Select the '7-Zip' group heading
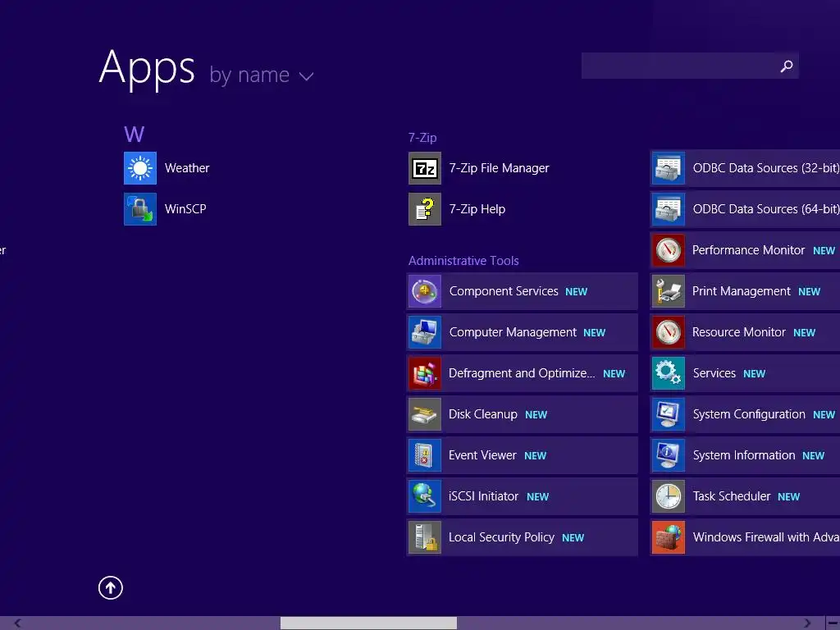This screenshot has height=630, width=840. (422, 138)
